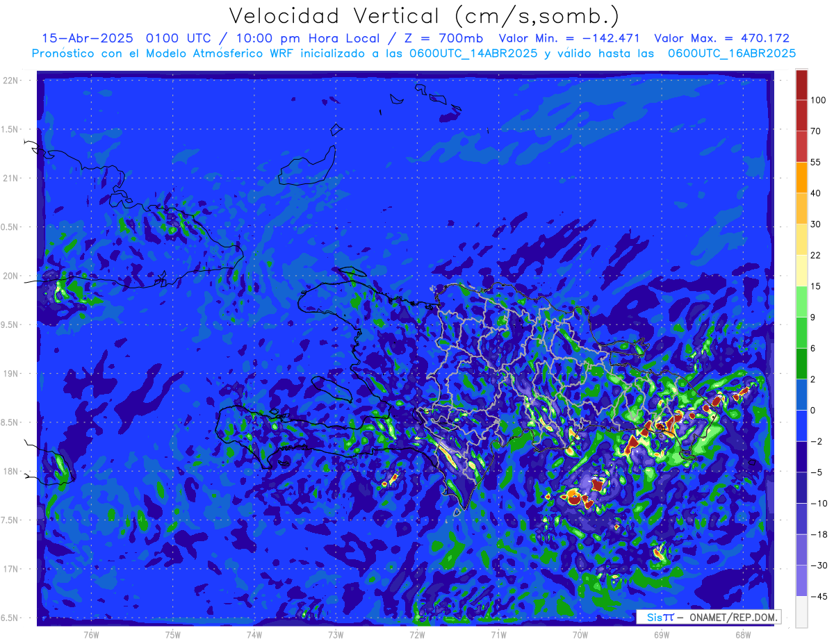Click the "20N" latitude label
Viewport: 834px width, 644px height.
coord(11,276)
